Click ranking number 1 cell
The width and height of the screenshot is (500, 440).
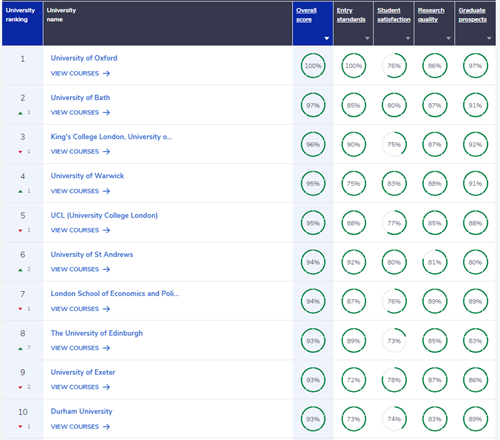[x=23, y=65]
